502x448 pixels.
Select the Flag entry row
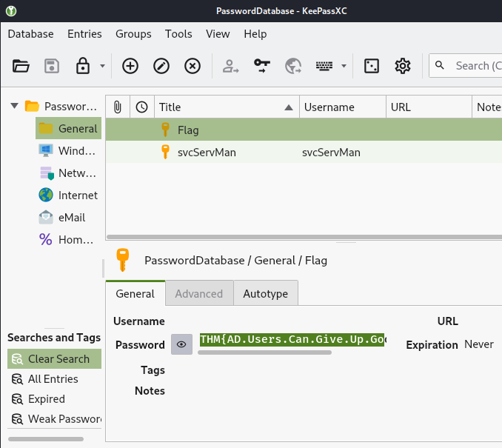pyautogui.click(x=304, y=130)
